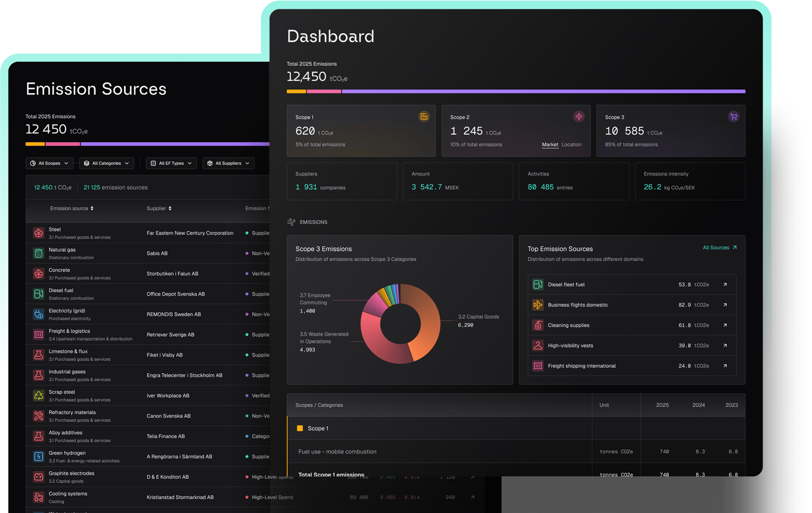Click the 2024 column header
The height and width of the screenshot is (513, 812).
pyautogui.click(x=698, y=405)
